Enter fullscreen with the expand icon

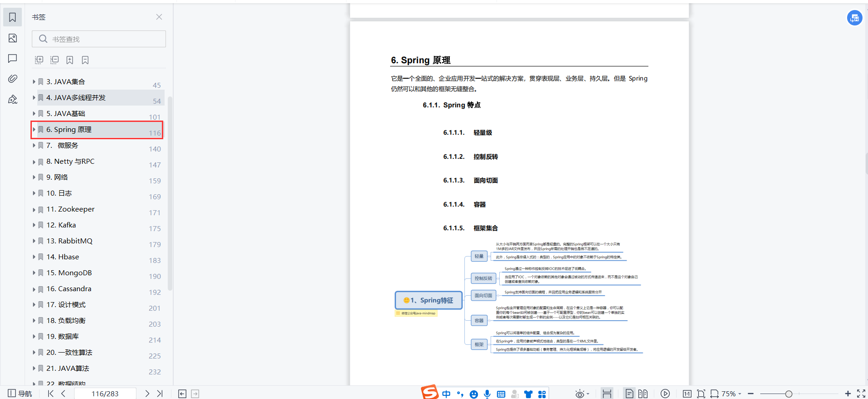point(861,394)
